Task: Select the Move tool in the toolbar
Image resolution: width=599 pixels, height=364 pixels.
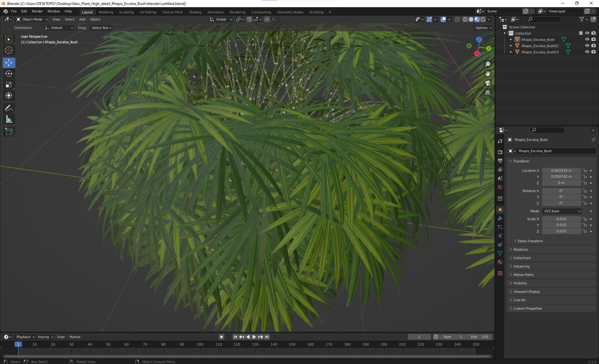Action: tap(9, 63)
